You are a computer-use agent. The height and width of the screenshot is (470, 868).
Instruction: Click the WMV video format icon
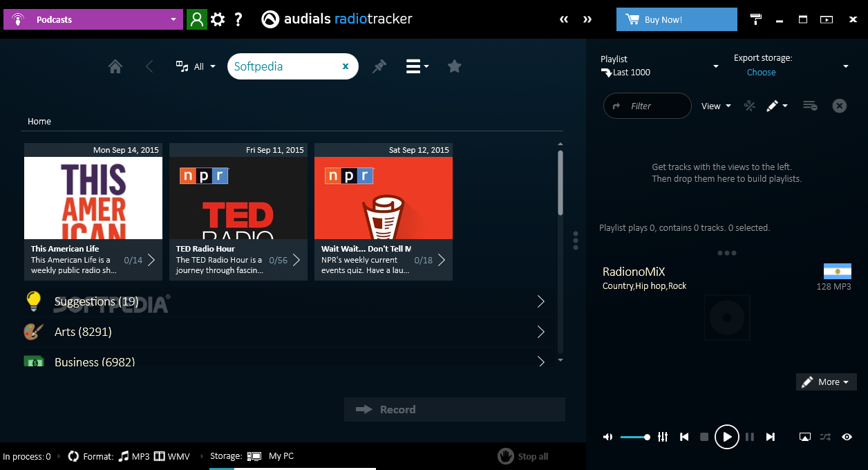(x=160, y=456)
